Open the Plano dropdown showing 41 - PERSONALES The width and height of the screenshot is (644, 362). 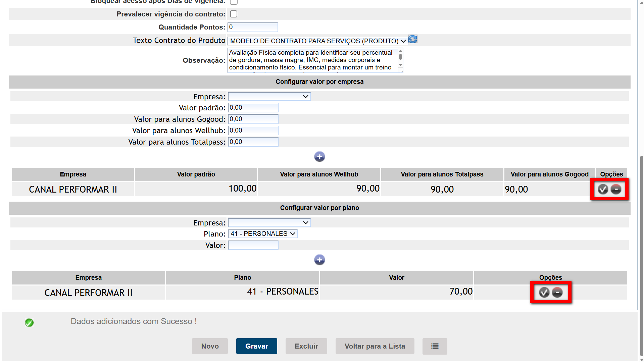262,234
